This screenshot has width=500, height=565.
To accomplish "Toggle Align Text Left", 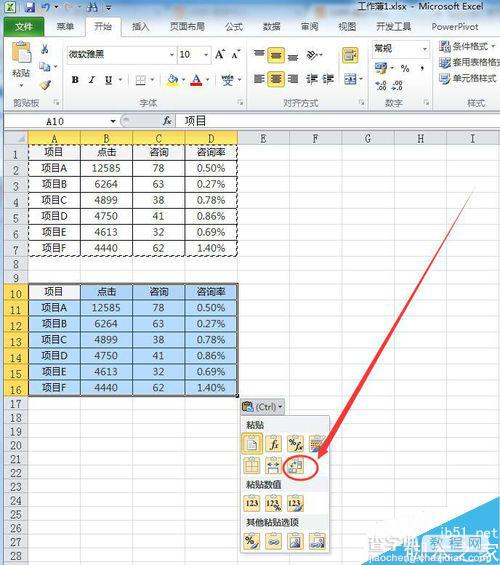I will click(x=259, y=79).
